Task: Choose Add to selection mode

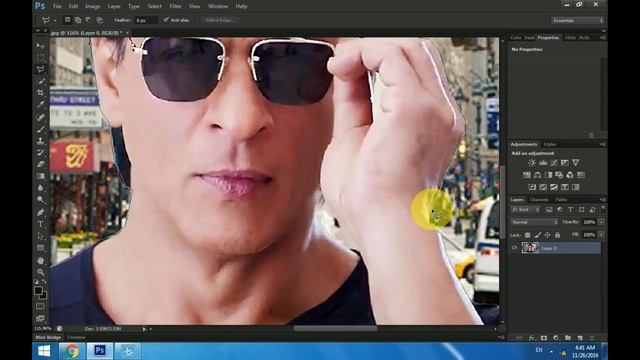Action: pos(78,20)
